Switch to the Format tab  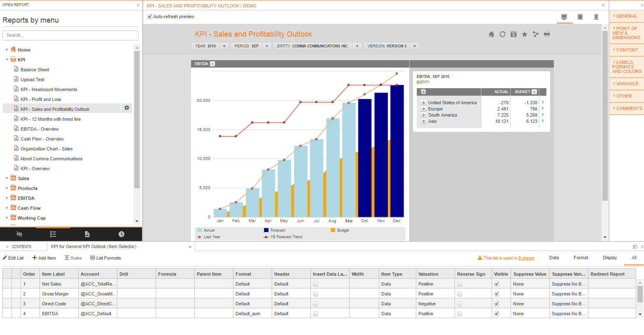[x=581, y=258]
